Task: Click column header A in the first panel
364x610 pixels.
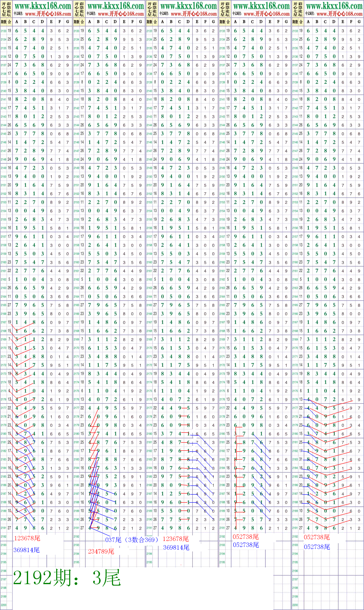Action: 17,22
